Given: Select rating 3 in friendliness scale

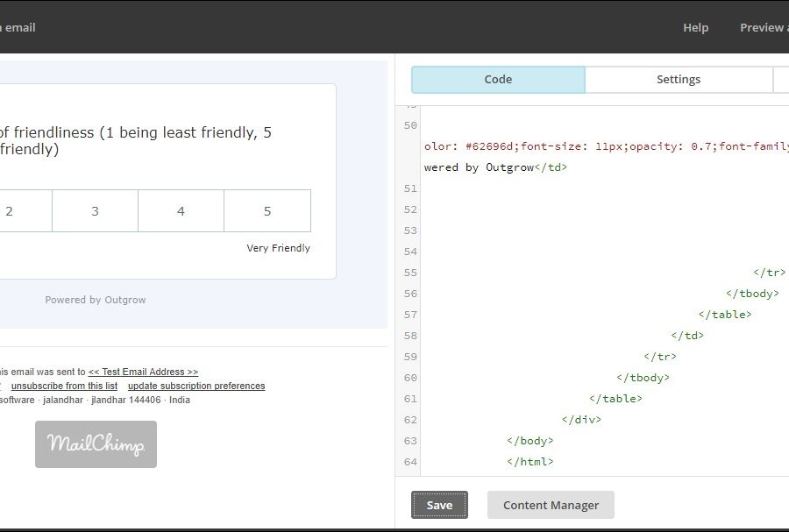Looking at the screenshot, I should point(95,211).
